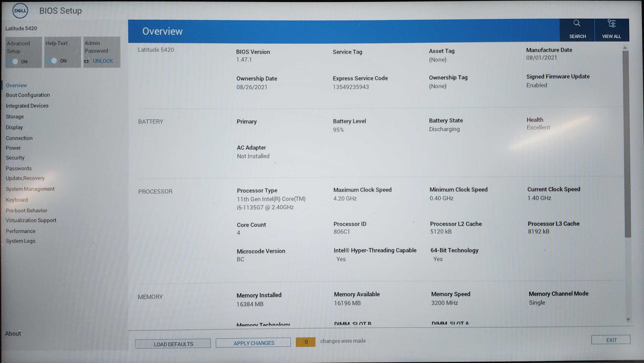This screenshot has height=363, width=644.
Task: Open the Boot Configuration section
Action: point(28,95)
